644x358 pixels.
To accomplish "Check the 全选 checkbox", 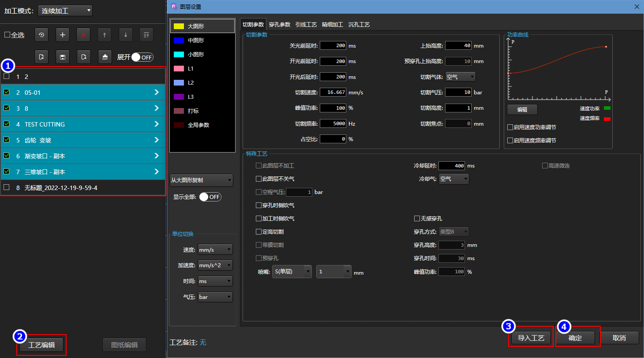I will (x=7, y=35).
